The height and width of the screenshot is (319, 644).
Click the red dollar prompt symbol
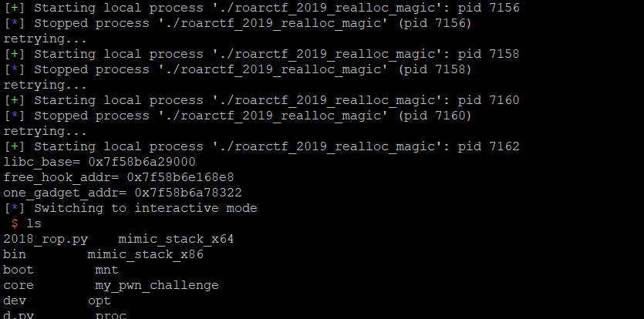coord(15,223)
